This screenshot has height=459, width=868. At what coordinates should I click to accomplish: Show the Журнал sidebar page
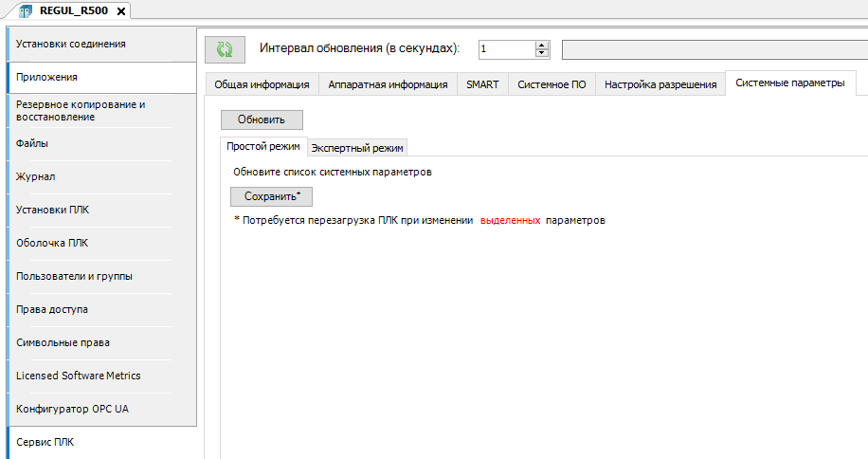pos(36,177)
